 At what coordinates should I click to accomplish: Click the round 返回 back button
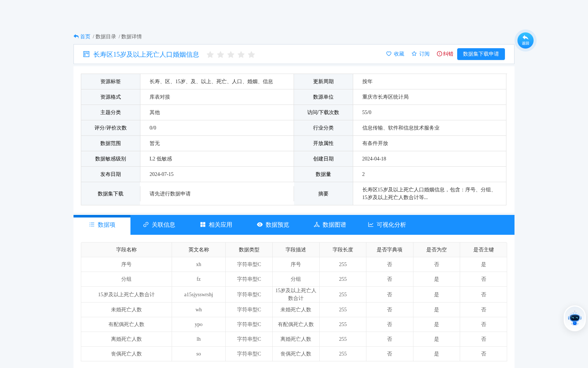pos(526,40)
